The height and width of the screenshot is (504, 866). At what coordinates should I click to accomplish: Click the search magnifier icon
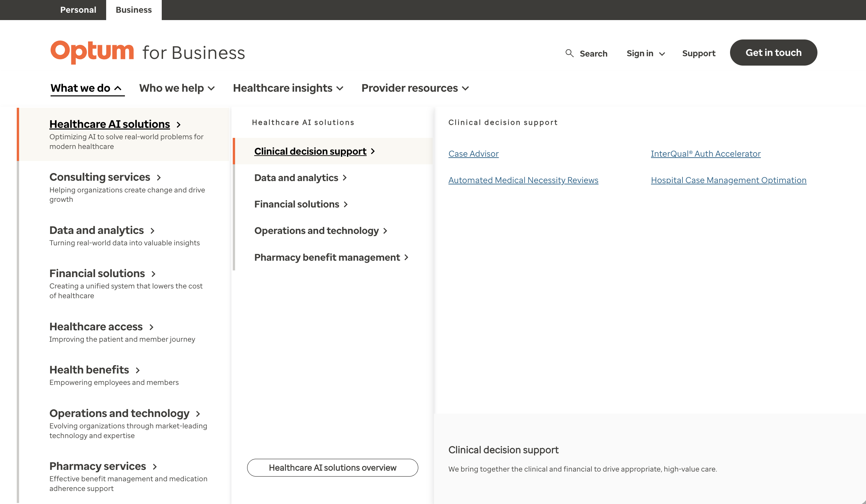point(569,53)
